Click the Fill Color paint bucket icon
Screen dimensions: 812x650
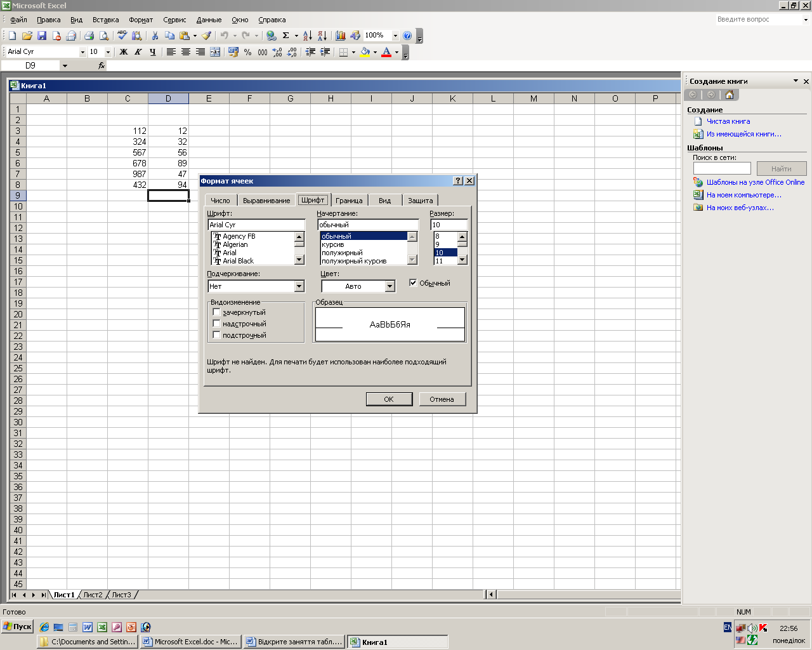pos(365,52)
